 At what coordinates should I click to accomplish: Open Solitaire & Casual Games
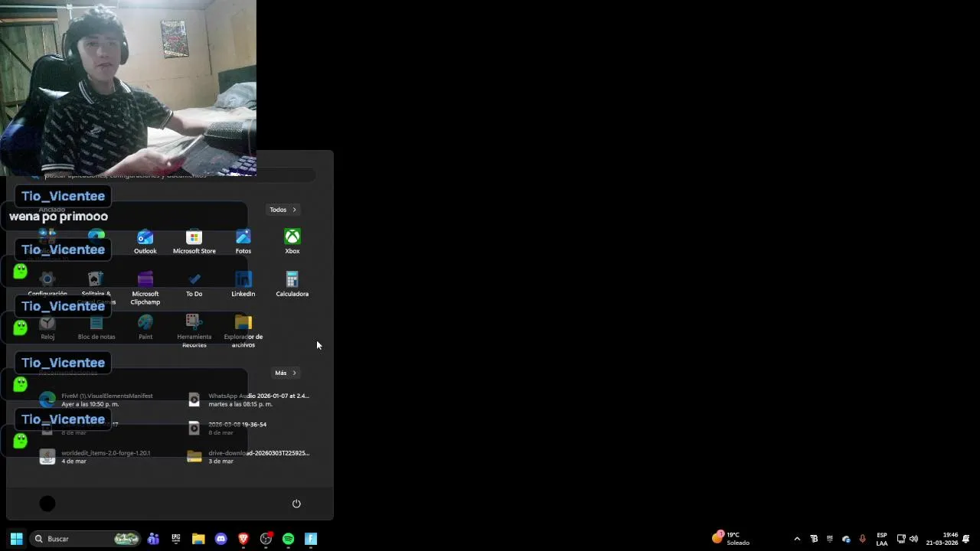[x=96, y=289]
